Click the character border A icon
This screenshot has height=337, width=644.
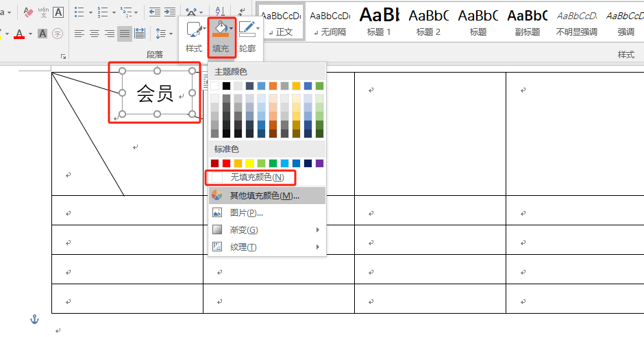(x=58, y=12)
